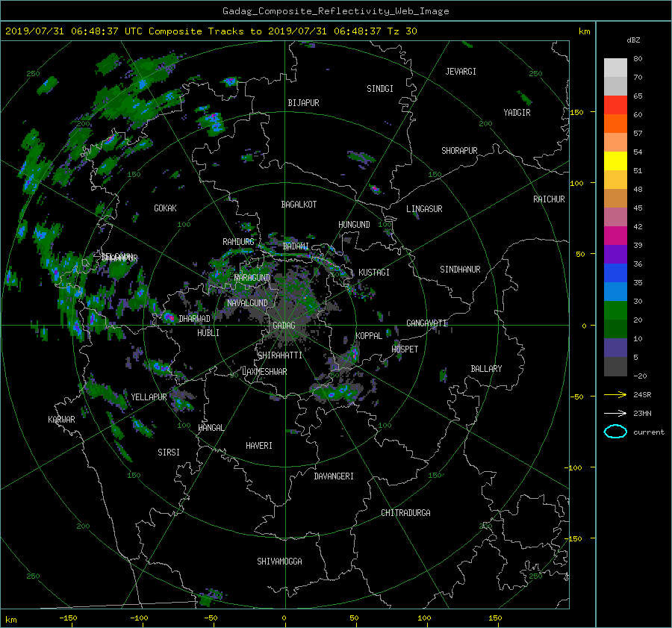Select the LINGASUR label

click(424, 209)
